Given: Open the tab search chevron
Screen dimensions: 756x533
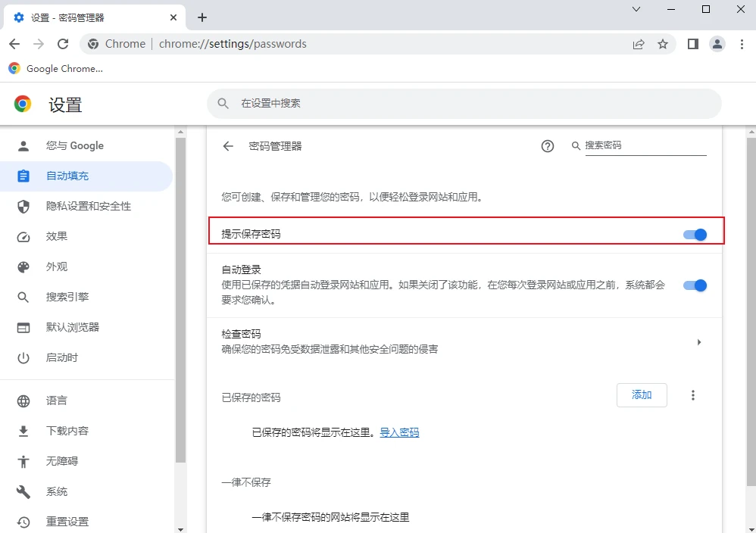Looking at the screenshot, I should 636,9.
